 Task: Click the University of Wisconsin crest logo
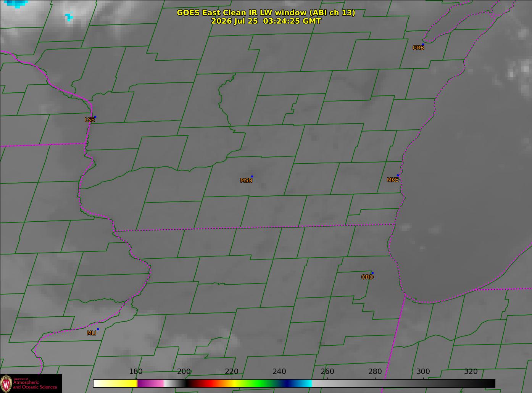coord(6,383)
